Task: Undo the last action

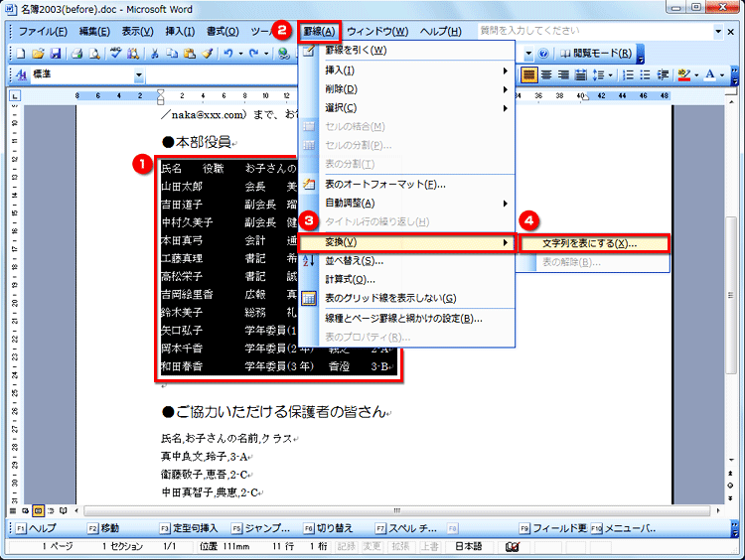Action: [x=228, y=54]
